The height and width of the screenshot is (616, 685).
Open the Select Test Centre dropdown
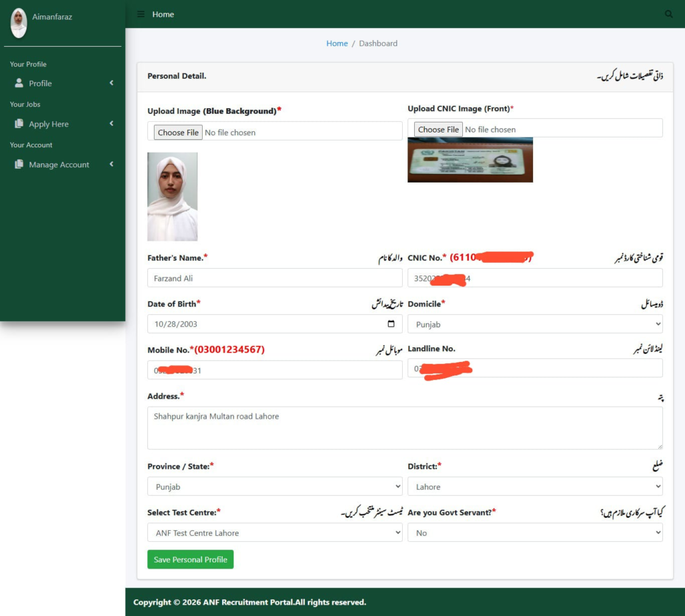pos(274,533)
